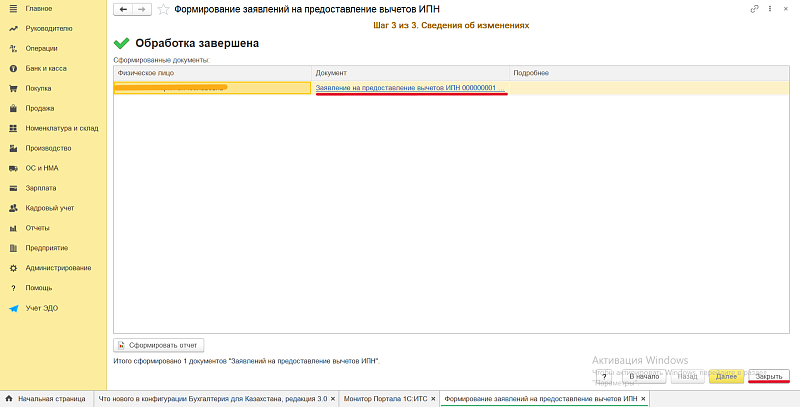Add form to favorites with star icon

(162, 9)
